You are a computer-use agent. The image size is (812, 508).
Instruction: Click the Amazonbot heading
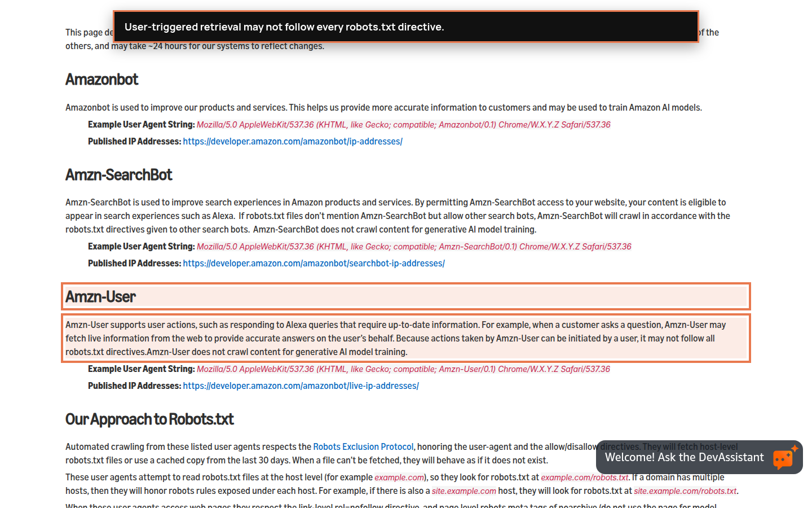pos(101,80)
